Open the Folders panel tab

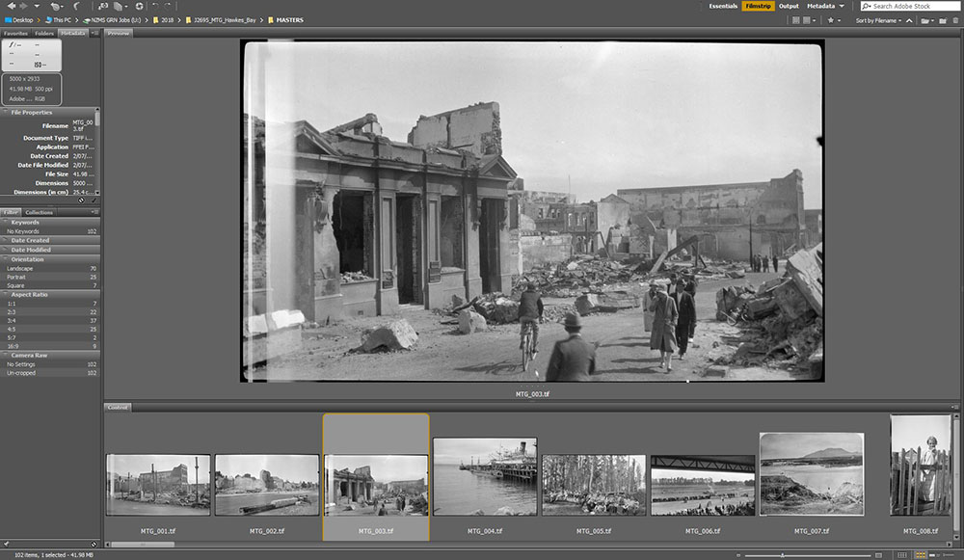[44, 33]
